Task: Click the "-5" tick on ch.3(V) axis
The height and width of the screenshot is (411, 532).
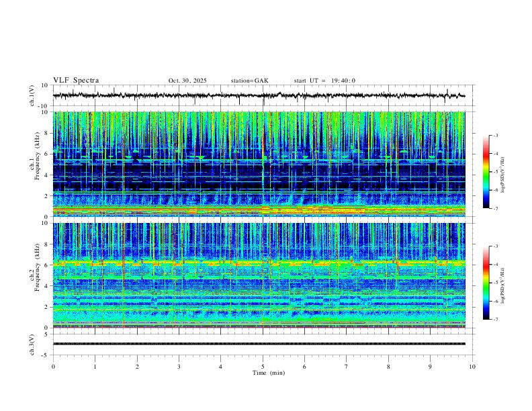Action: pyautogui.click(x=45, y=355)
